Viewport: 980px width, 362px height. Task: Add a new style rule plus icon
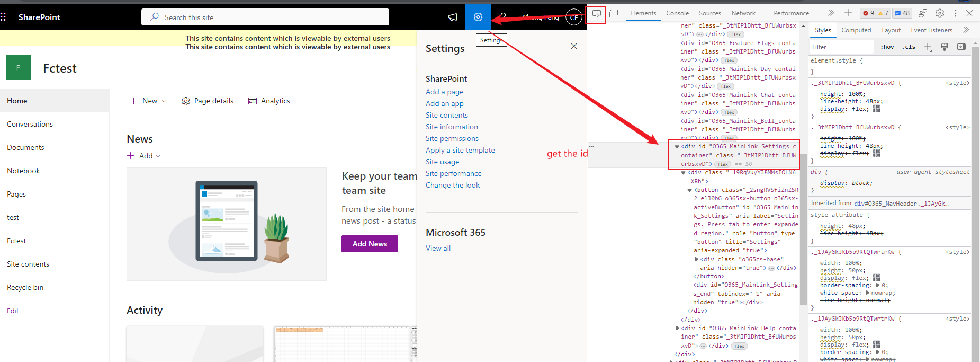[x=928, y=47]
